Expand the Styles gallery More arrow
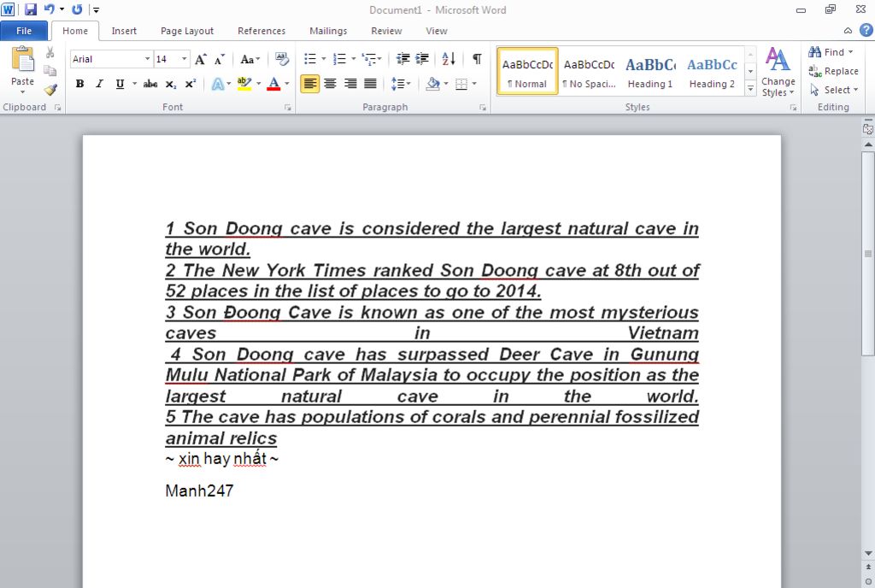 click(x=750, y=89)
